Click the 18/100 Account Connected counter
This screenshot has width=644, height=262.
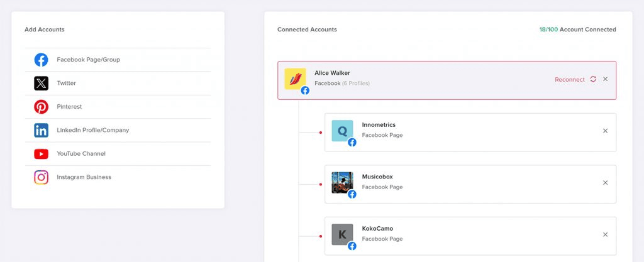pyautogui.click(x=577, y=30)
